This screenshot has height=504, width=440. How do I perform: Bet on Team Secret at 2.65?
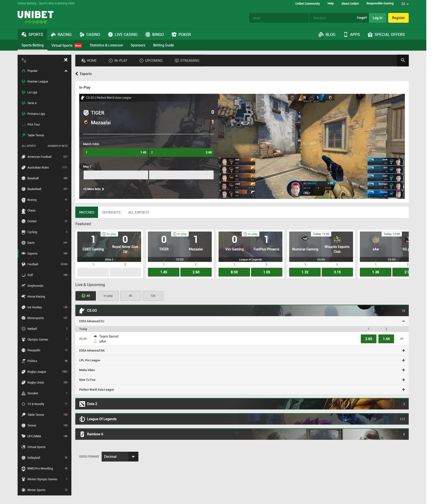[x=368, y=339]
